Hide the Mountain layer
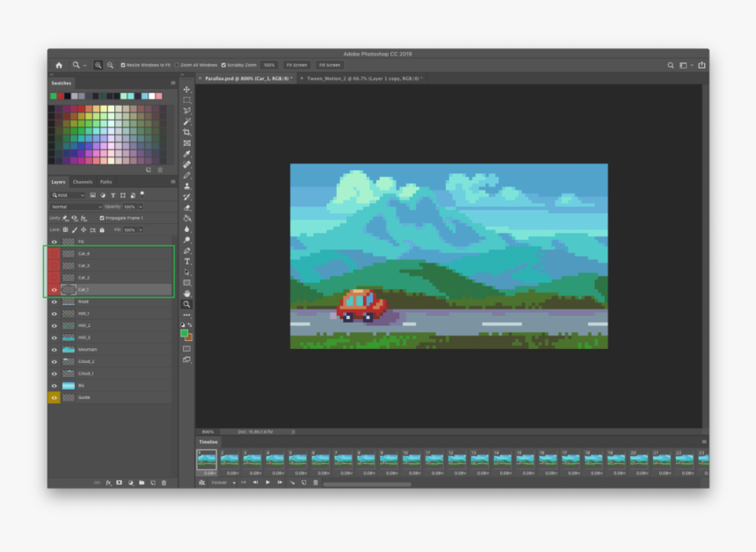The width and height of the screenshot is (756, 552). coord(53,349)
